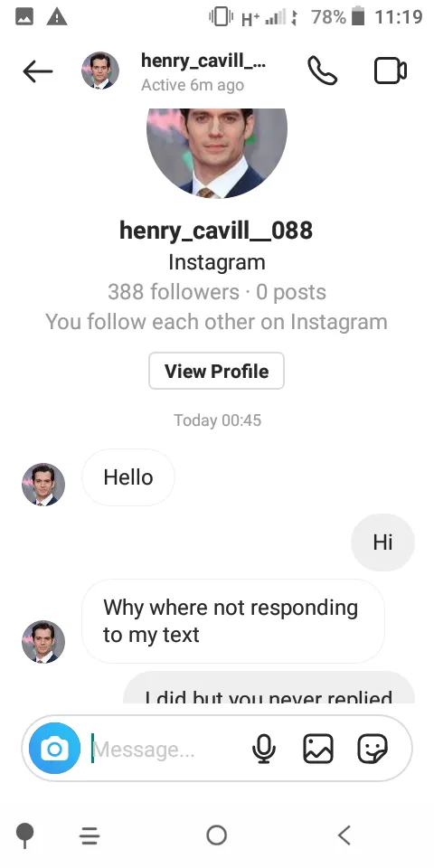Tap the microphone voice message icon
Viewport: 434px width, 868px height.
coord(264,749)
